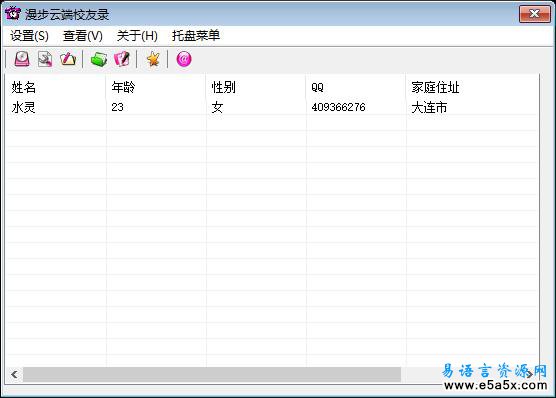
Task: Click the horizontal scrollbar left arrow
Action: [x=14, y=374]
